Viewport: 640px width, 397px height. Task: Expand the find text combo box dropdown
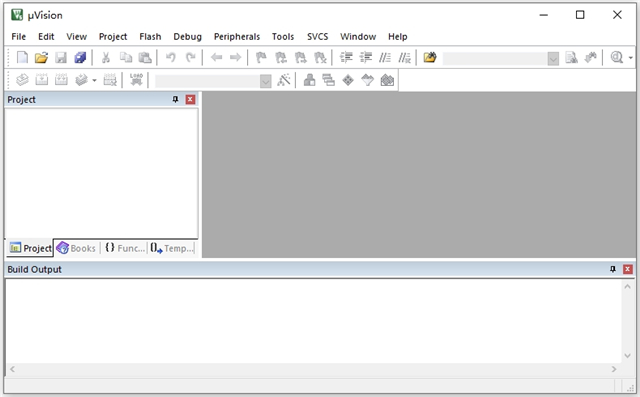click(x=553, y=59)
